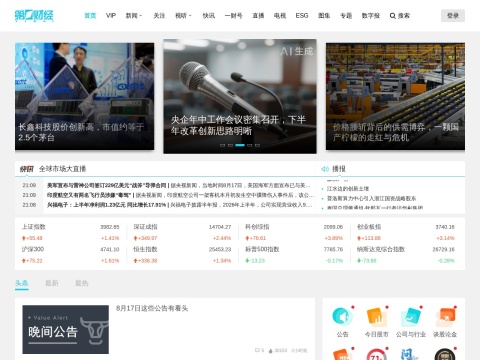Open the VIP nav item

tap(111, 16)
